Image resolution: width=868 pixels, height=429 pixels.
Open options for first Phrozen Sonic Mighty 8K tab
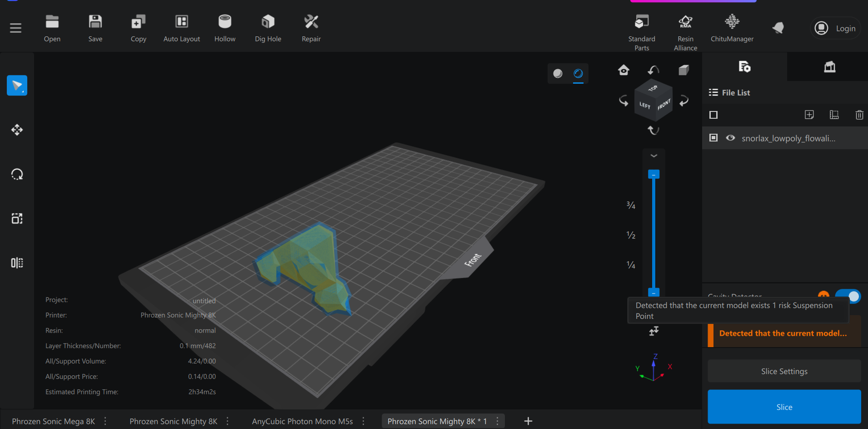(228, 421)
